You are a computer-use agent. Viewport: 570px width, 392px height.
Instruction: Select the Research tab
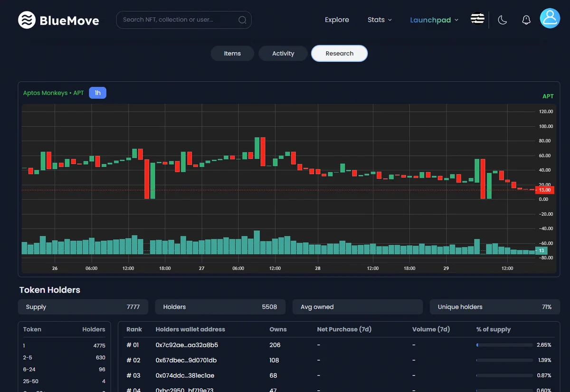[x=340, y=54]
